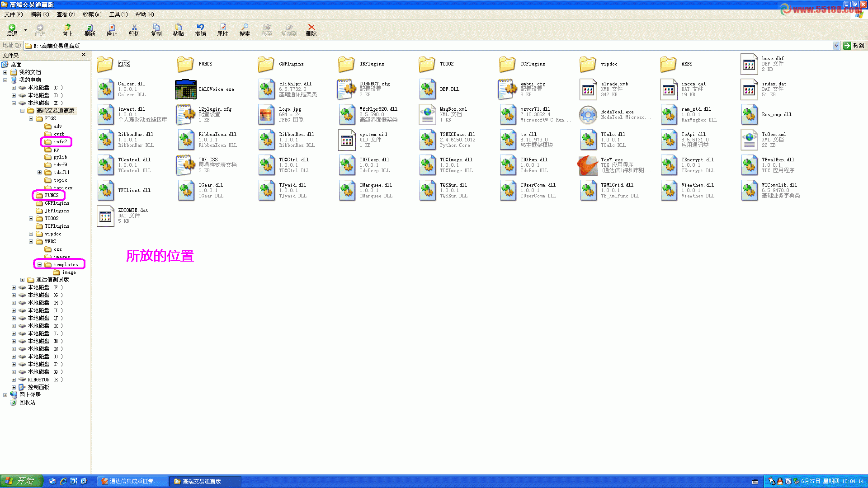Select the base.dbf file
Image resolution: width=868 pixels, height=488 pixels.
(x=749, y=64)
